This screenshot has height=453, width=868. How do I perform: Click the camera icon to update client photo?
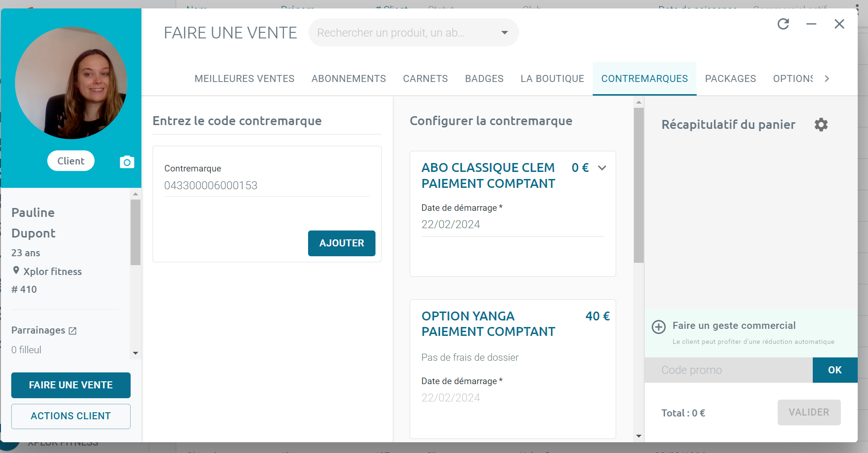click(126, 162)
